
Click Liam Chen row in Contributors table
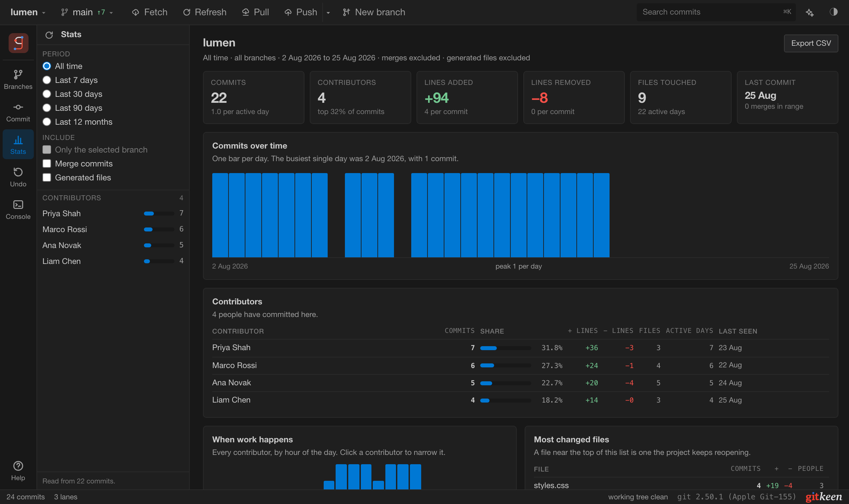pyautogui.click(x=520, y=400)
